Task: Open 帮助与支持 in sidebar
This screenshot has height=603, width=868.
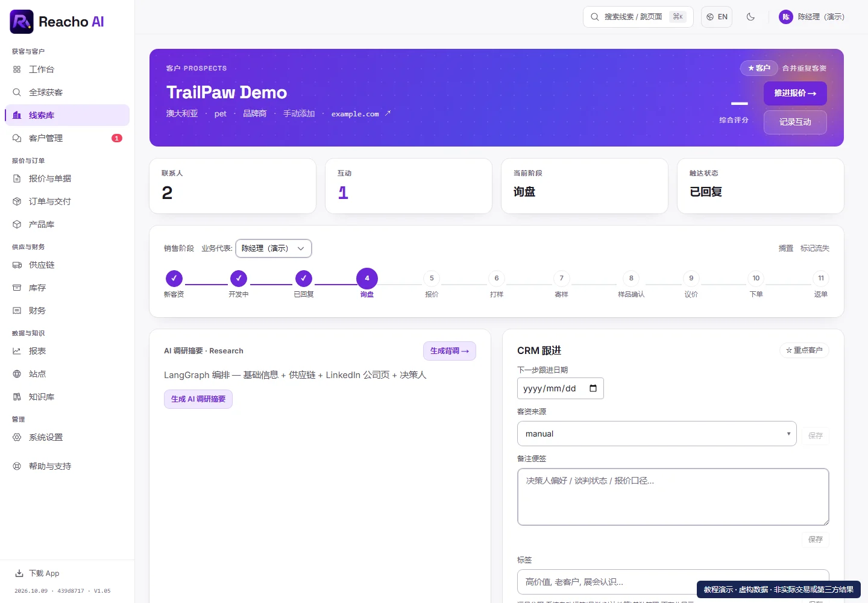Action: (x=67, y=466)
